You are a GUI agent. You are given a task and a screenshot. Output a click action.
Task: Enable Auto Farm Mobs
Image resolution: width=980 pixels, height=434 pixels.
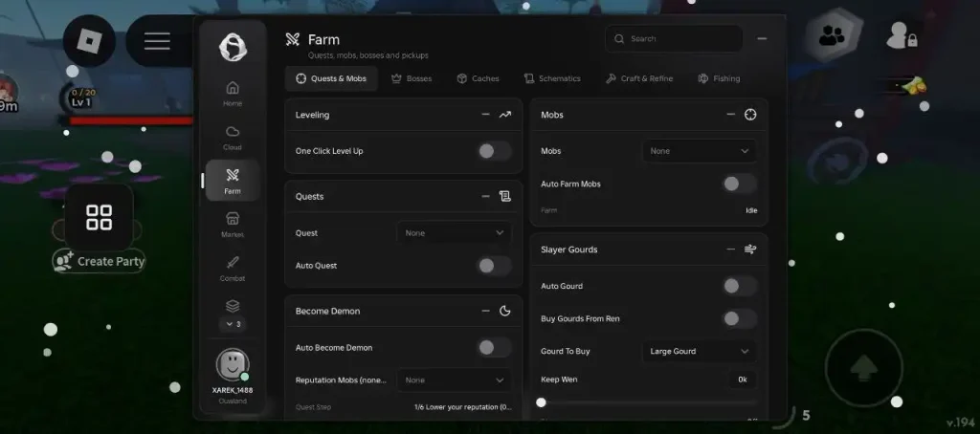740,184
